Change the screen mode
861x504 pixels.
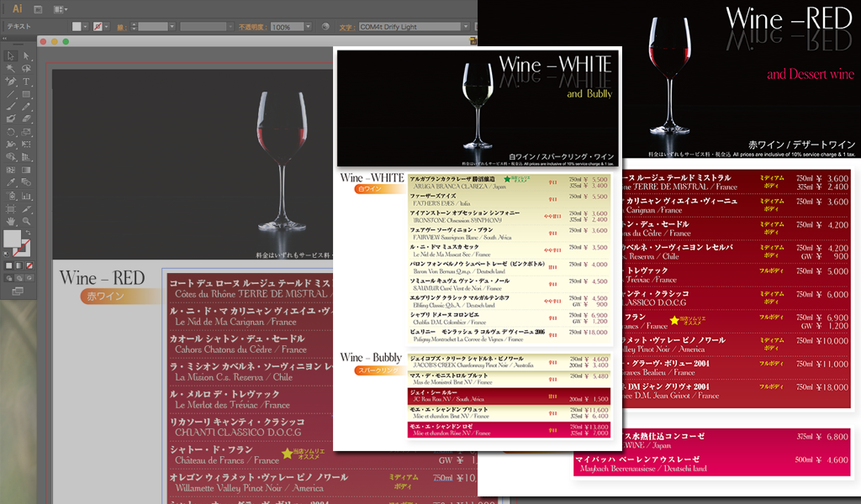tap(18, 291)
